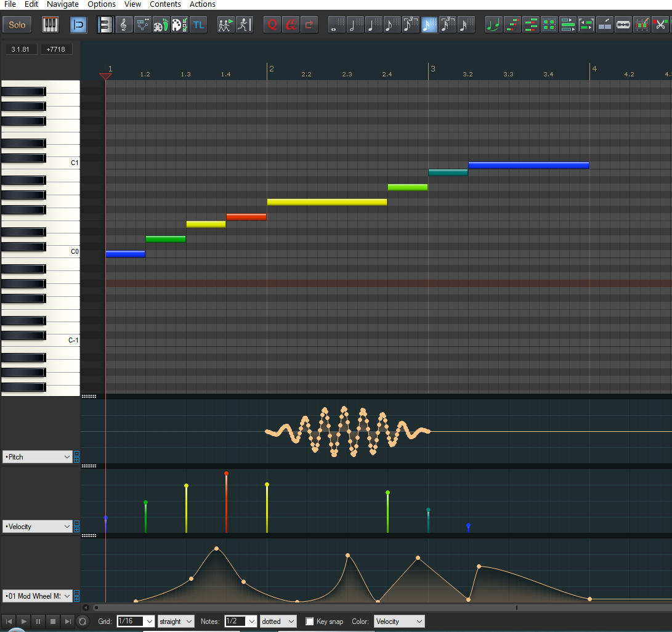Switch to musical notation view (treble clef)

point(124,25)
